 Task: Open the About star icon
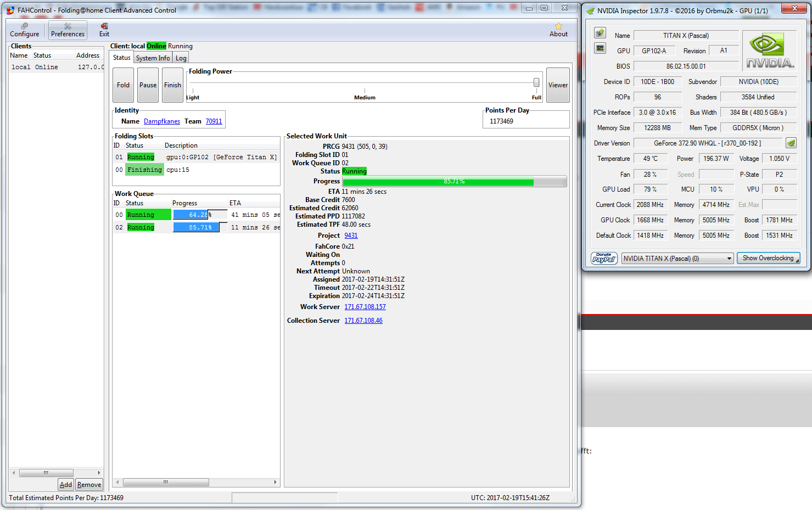[x=558, y=30]
